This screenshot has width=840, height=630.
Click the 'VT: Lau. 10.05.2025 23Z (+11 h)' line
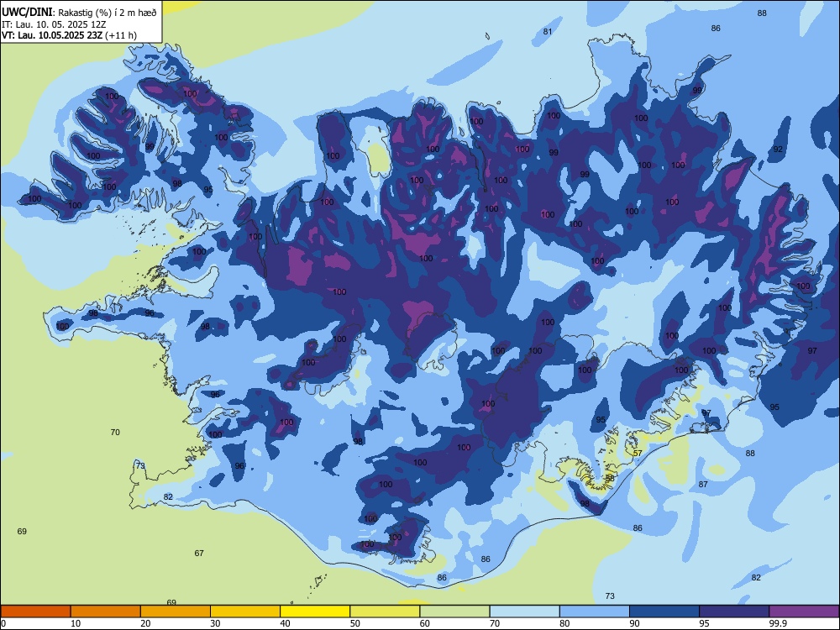coord(69,35)
